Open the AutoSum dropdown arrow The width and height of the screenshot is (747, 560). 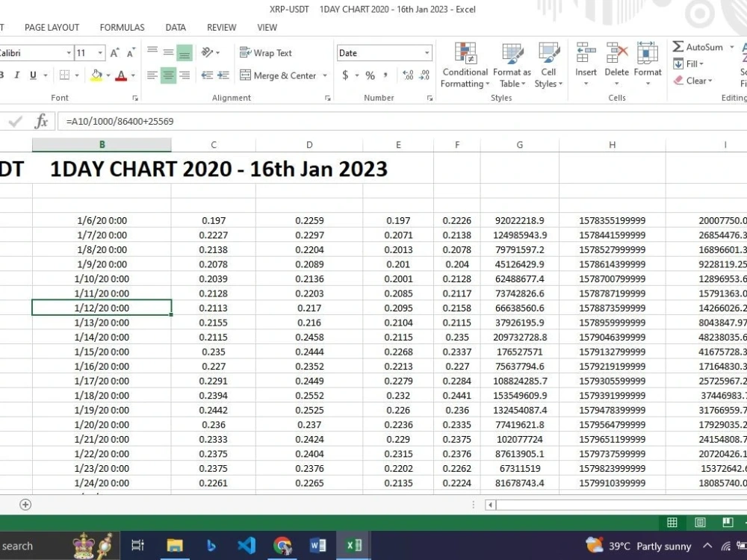[732, 46]
